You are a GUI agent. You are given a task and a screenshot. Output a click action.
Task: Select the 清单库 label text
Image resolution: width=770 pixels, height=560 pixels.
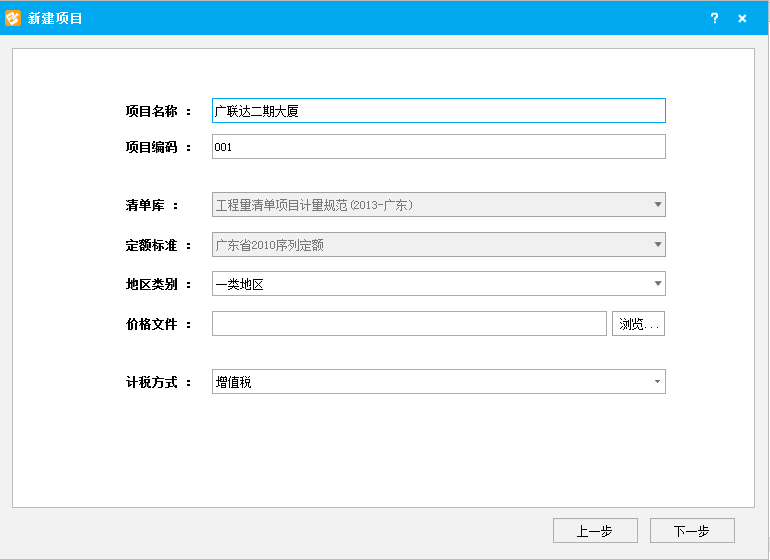pyautogui.click(x=145, y=205)
